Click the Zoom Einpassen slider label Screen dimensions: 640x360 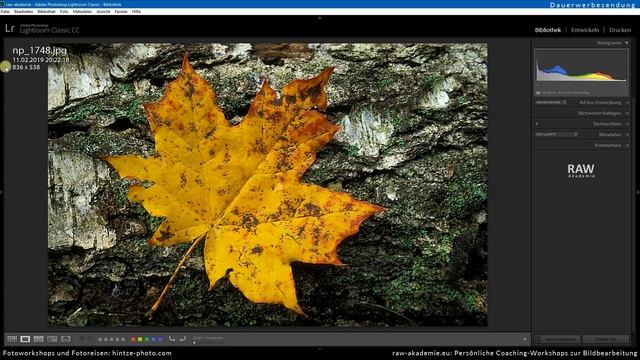pos(208,338)
